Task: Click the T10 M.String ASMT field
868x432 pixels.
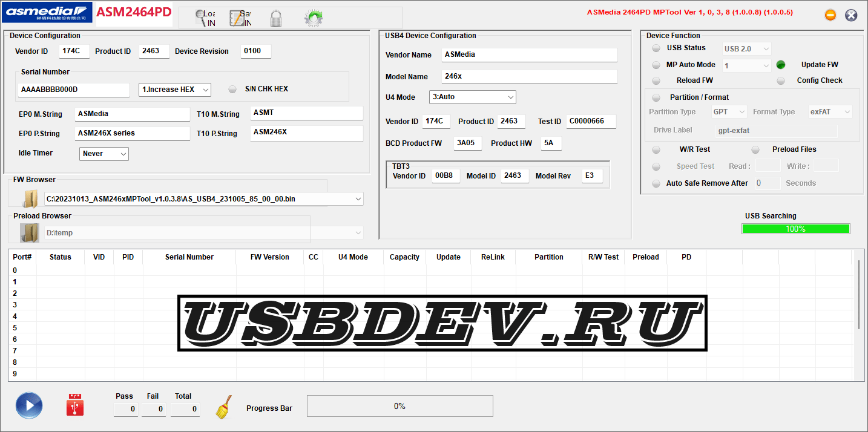Action: pyautogui.click(x=307, y=113)
